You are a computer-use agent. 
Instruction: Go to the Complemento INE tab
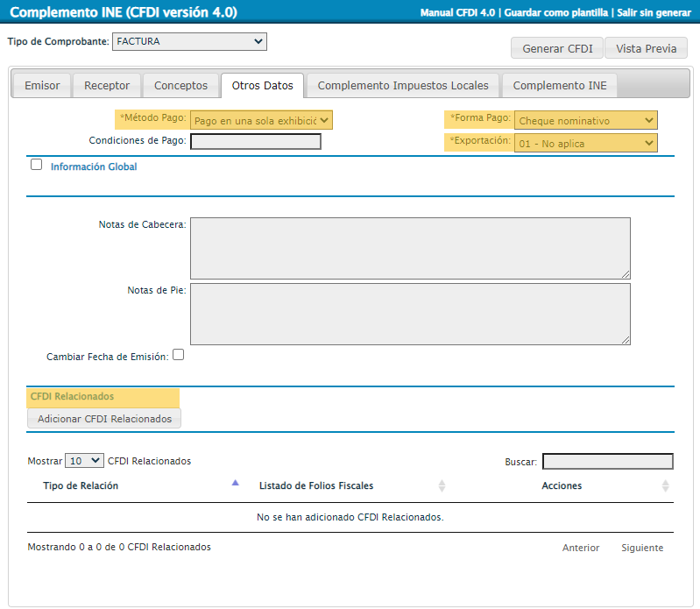[x=560, y=85]
